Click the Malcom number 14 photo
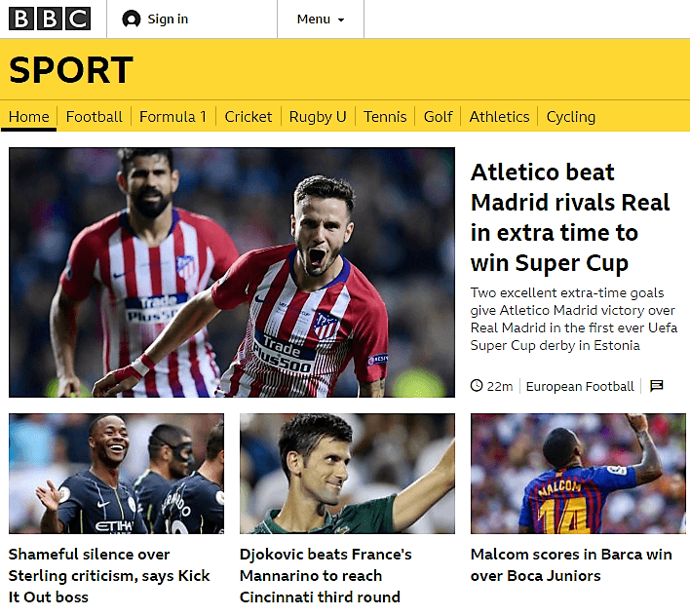The width and height of the screenshot is (690, 616). (x=578, y=474)
